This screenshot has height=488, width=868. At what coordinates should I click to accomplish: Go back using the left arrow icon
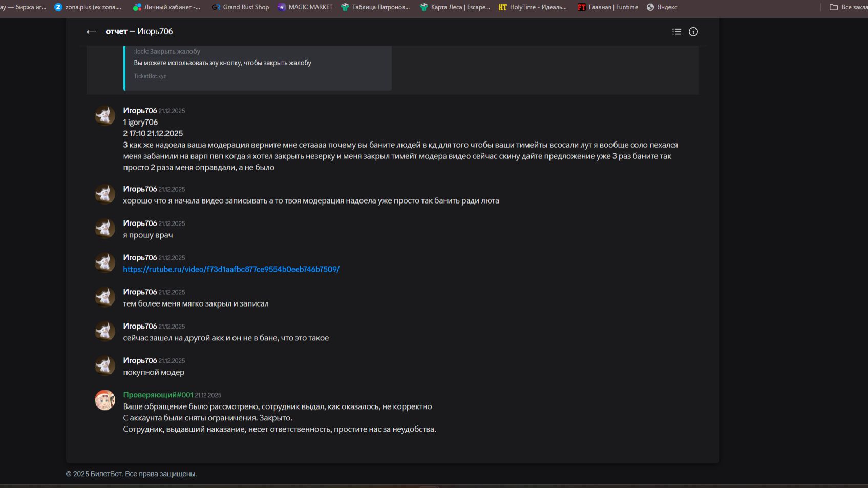click(91, 32)
